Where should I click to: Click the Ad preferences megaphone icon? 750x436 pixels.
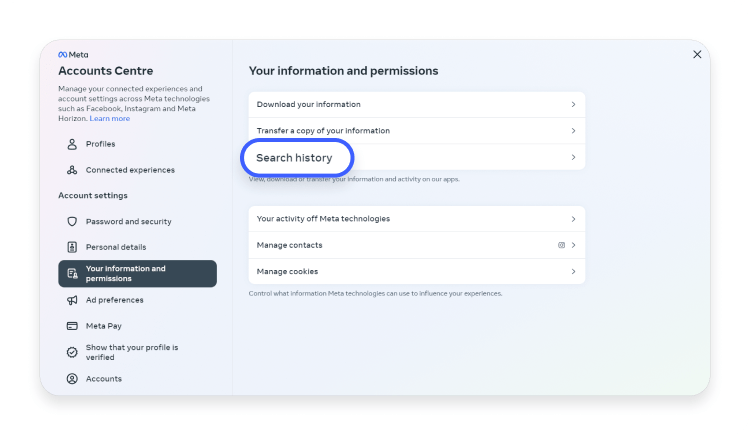coord(72,300)
